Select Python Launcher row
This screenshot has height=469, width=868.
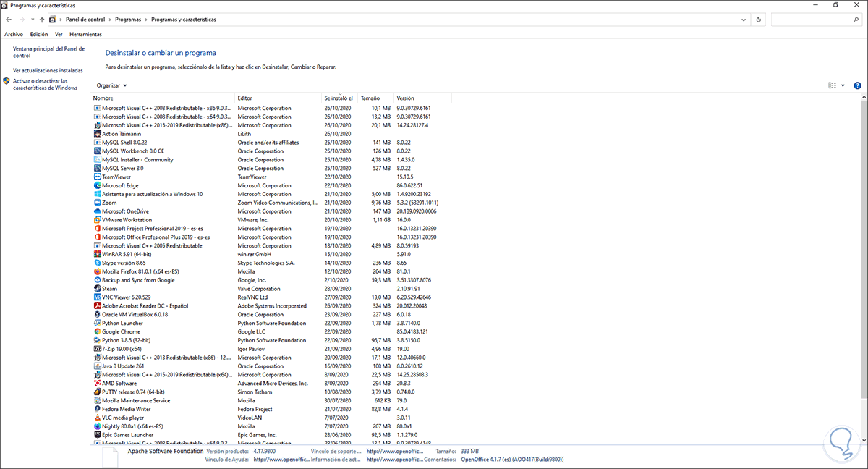(x=272, y=324)
